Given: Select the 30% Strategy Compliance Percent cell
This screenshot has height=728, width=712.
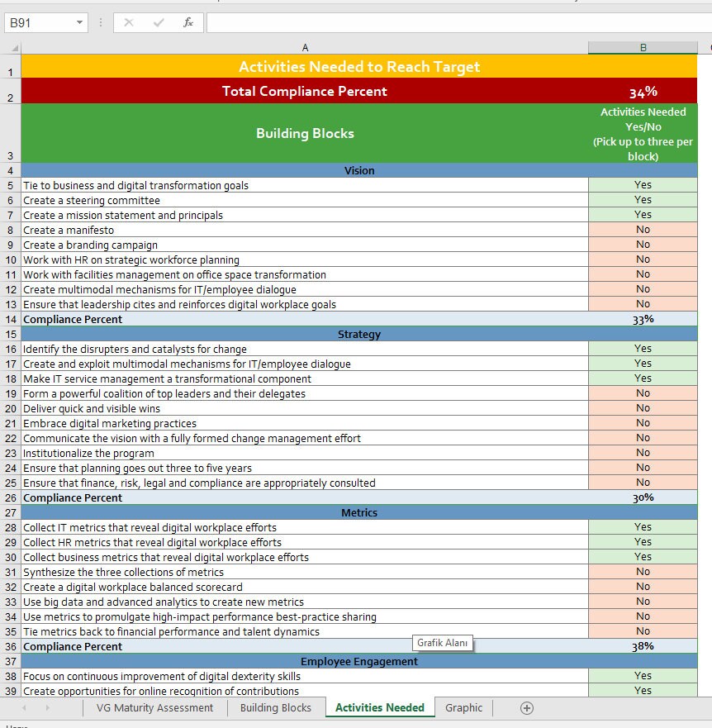Looking at the screenshot, I should point(643,497).
